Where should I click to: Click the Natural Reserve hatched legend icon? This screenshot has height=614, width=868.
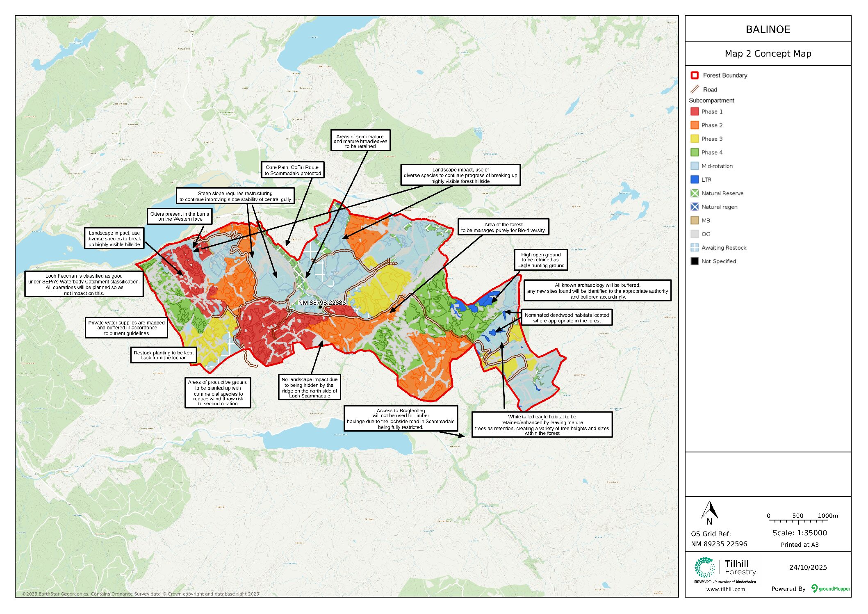[x=694, y=193]
